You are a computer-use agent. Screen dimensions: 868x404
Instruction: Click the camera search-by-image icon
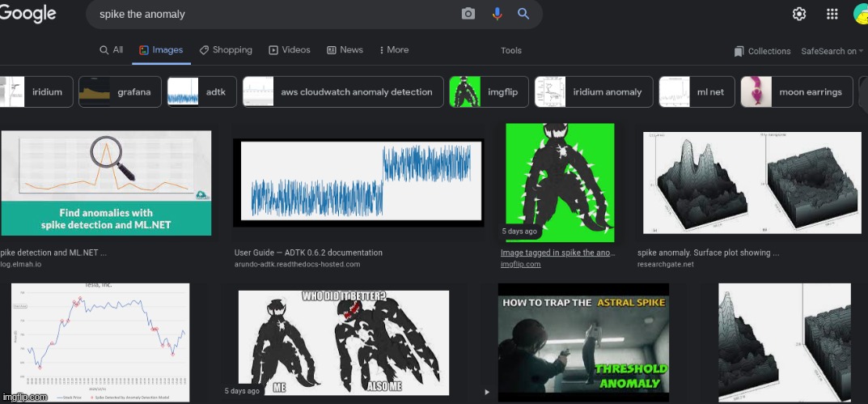pyautogui.click(x=468, y=14)
